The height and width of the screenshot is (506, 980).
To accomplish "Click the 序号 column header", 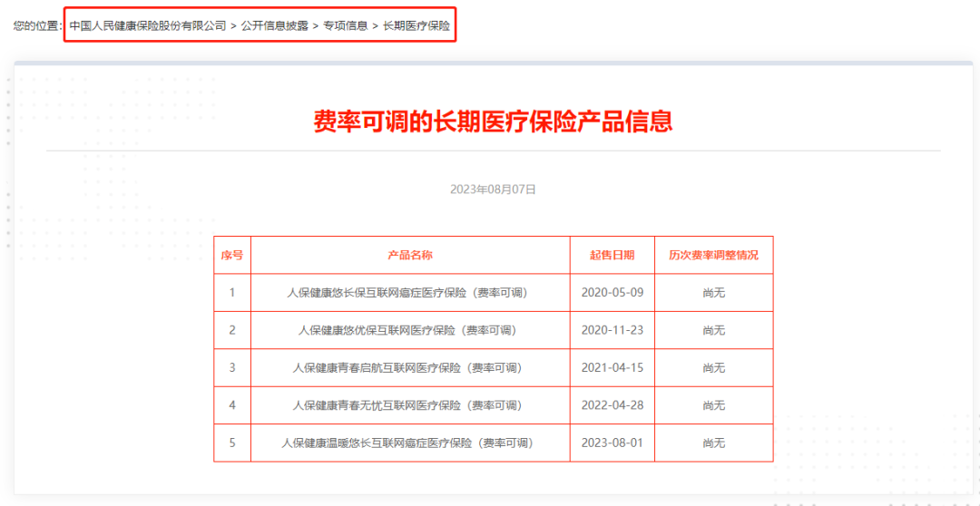I will 232,255.
